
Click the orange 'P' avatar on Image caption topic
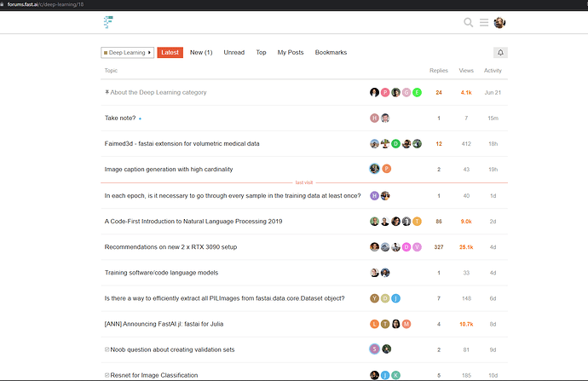pyautogui.click(x=386, y=169)
